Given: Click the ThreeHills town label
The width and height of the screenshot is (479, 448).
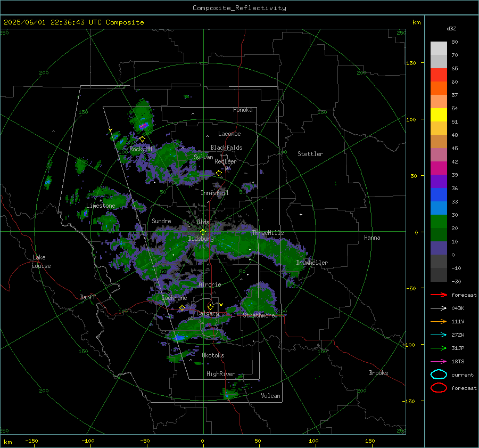Looking at the screenshot, I should pyautogui.click(x=268, y=233).
